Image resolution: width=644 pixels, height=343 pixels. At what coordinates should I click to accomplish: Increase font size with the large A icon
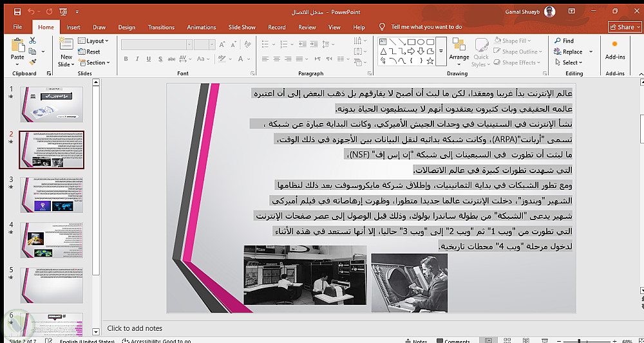click(222, 44)
